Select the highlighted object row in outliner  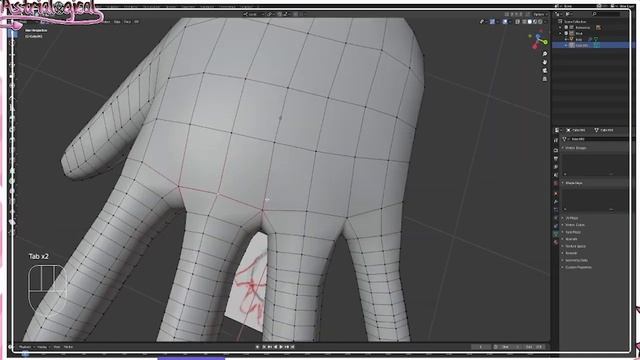592,45
